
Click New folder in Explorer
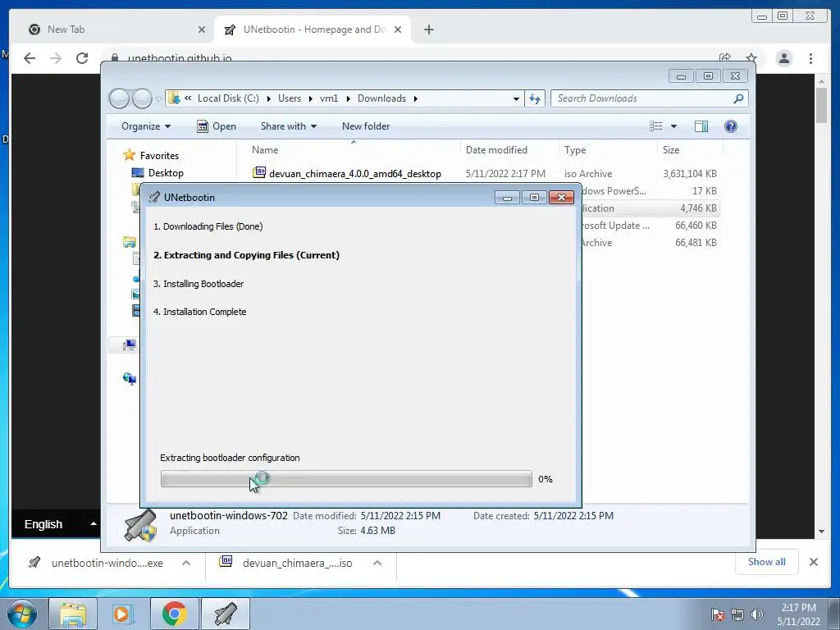pos(366,126)
